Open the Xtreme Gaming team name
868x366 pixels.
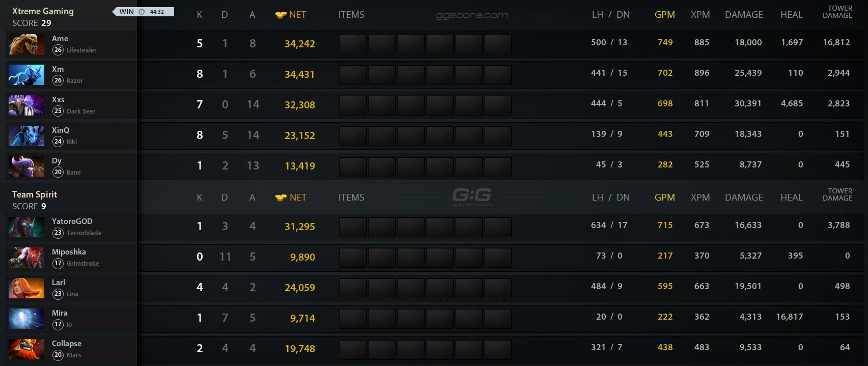coord(43,11)
